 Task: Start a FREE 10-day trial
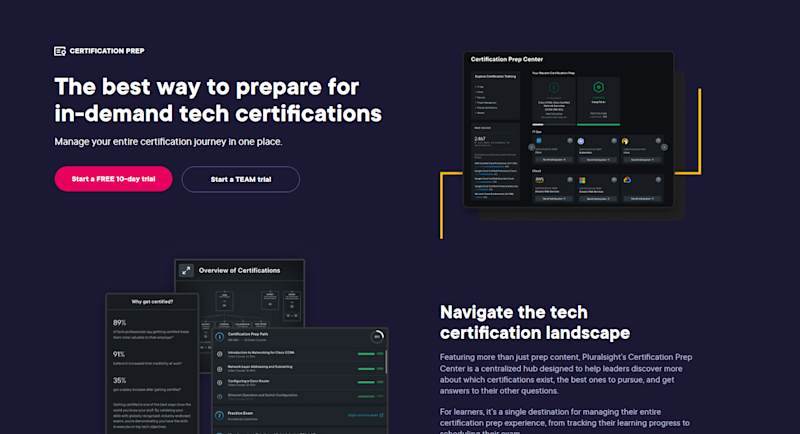click(113, 179)
